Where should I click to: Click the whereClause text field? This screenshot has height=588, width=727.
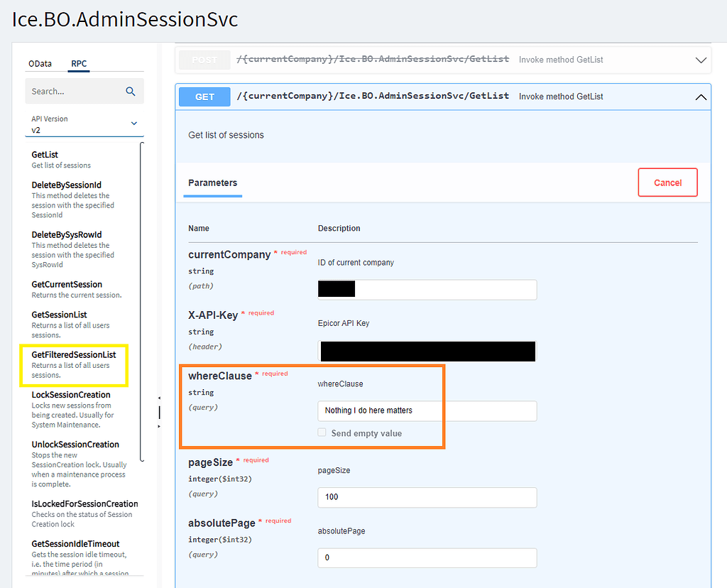tap(427, 411)
